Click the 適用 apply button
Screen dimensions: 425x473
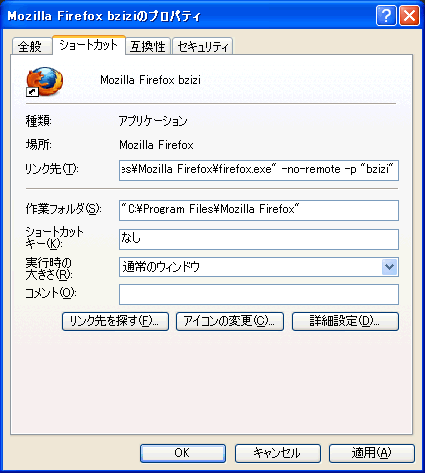[372, 453]
